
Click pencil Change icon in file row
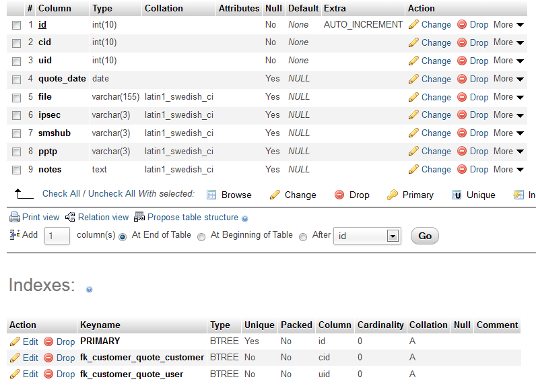coord(413,97)
